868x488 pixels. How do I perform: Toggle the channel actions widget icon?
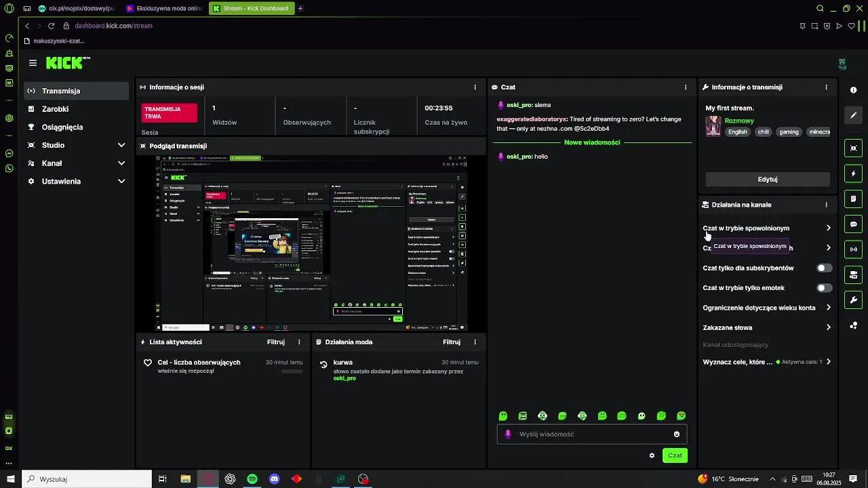pyautogui.click(x=853, y=274)
